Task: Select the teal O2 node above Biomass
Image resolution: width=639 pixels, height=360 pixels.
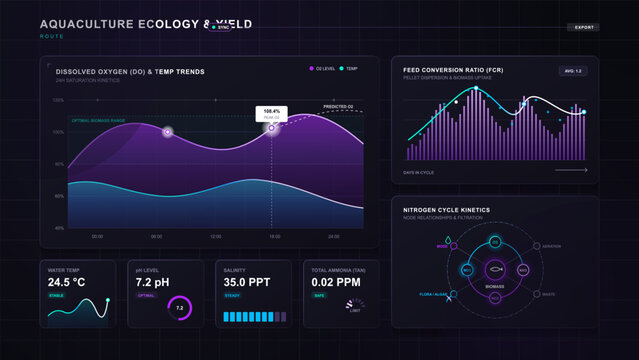Action: [x=495, y=242]
